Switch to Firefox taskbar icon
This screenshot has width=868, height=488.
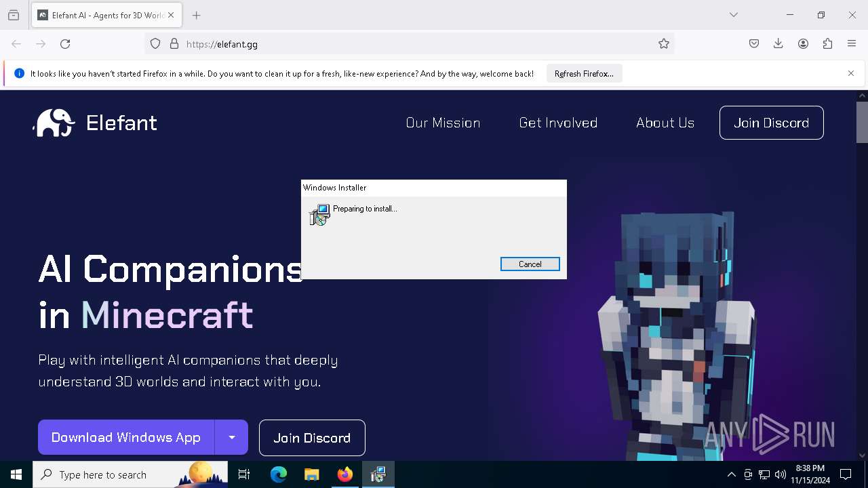(345, 474)
